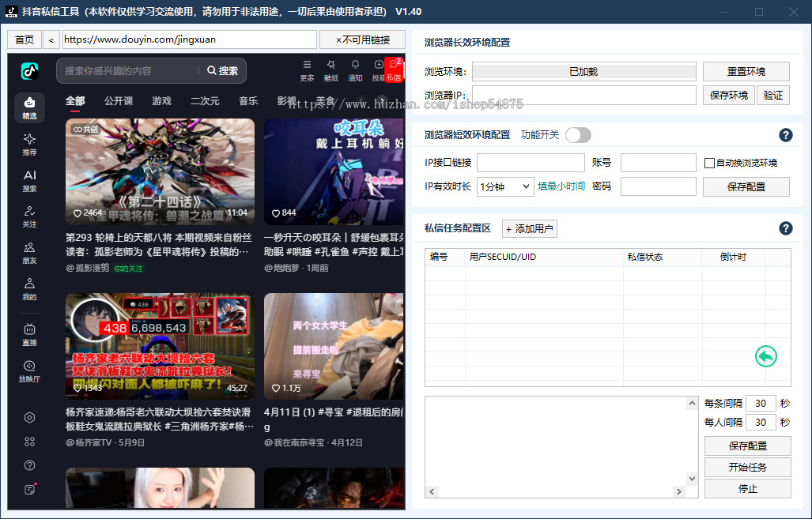
Task: Click the 密码 input field
Action: (x=658, y=186)
